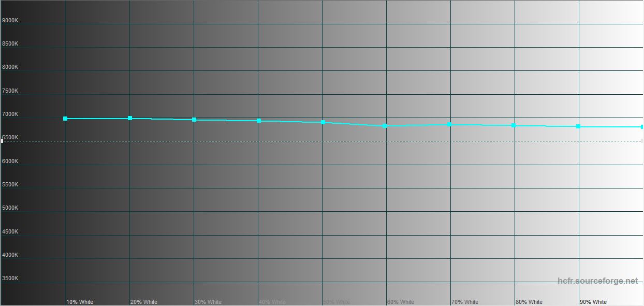Click the '60% White' axis label
This screenshot has height=306, width=644.
[x=401, y=302]
